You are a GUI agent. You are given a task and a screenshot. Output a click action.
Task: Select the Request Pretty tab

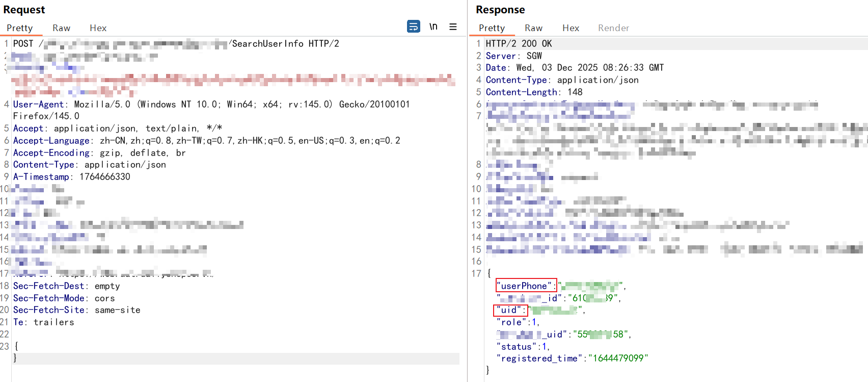tap(20, 28)
